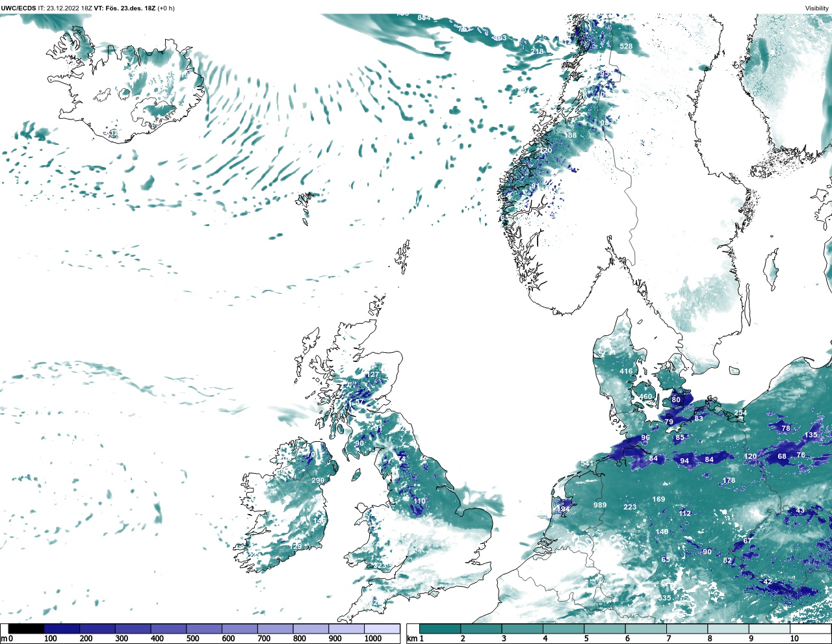Click the '254' visibility value on the Baltic coast

point(740,413)
